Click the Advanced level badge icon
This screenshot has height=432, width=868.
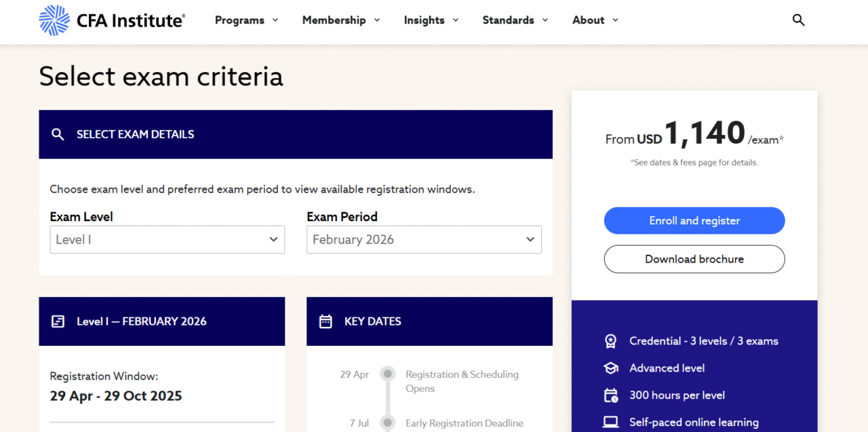[x=610, y=368]
